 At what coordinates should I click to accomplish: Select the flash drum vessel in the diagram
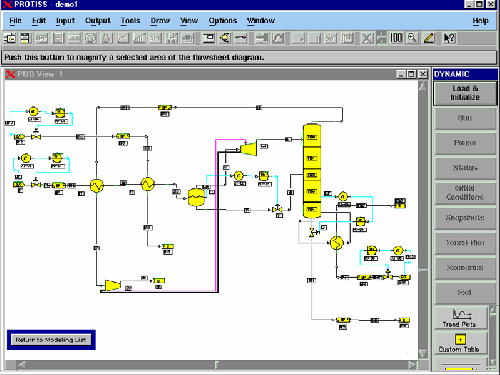click(196, 197)
